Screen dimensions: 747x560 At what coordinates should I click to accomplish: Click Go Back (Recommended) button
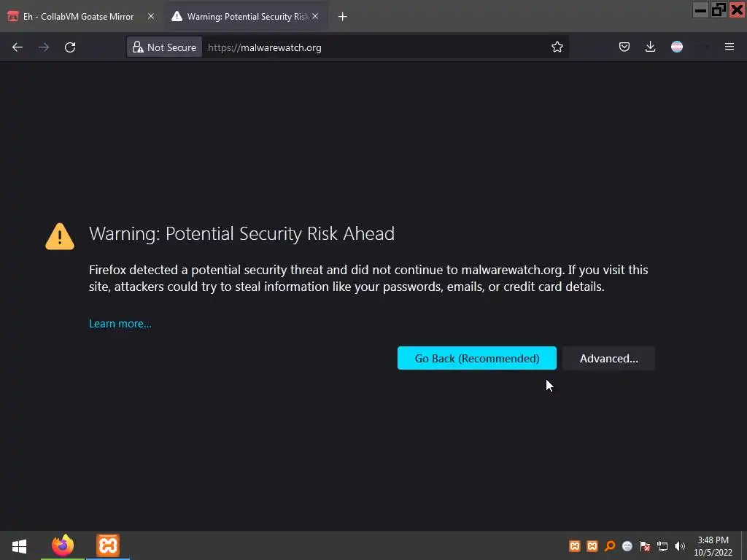(x=477, y=358)
